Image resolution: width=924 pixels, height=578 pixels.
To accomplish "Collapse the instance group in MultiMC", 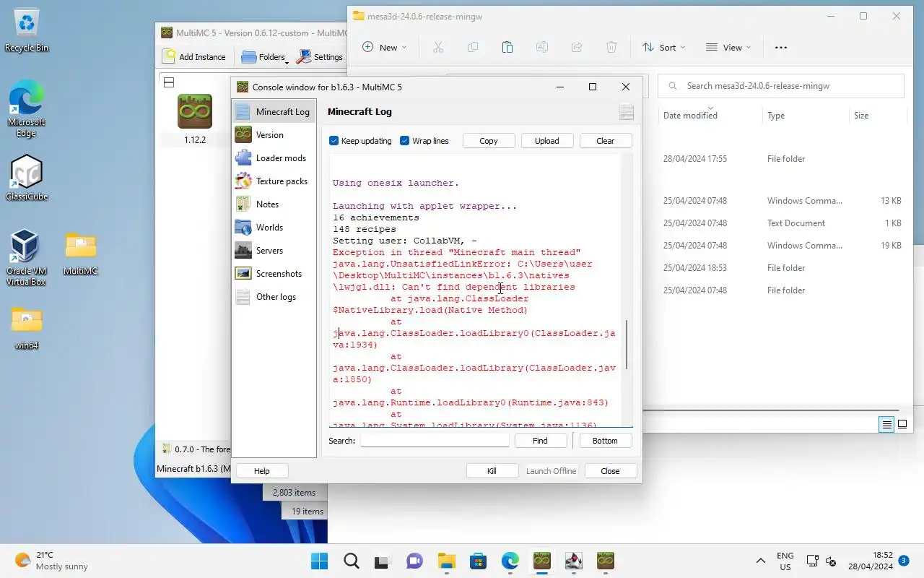I will pyautogui.click(x=169, y=82).
